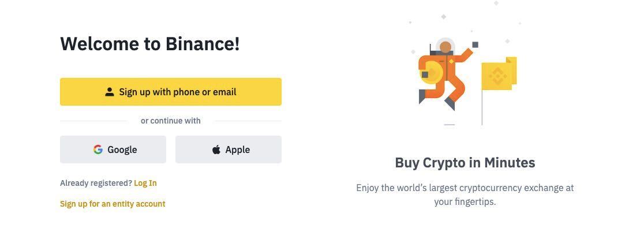The width and height of the screenshot is (644, 228).
Task: Open Sign up for an entity account
Action: 113,204
